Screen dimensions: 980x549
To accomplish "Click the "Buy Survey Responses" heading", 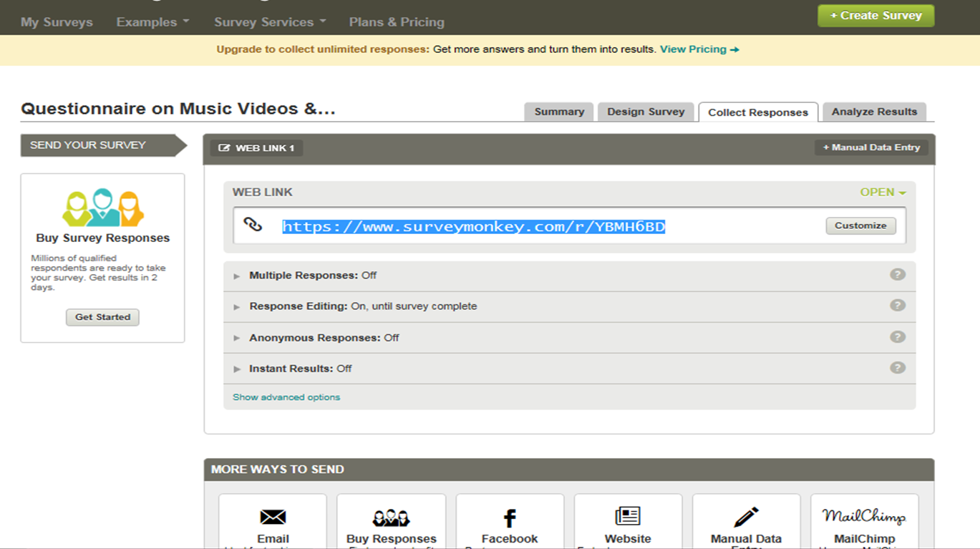I will pyautogui.click(x=103, y=238).
